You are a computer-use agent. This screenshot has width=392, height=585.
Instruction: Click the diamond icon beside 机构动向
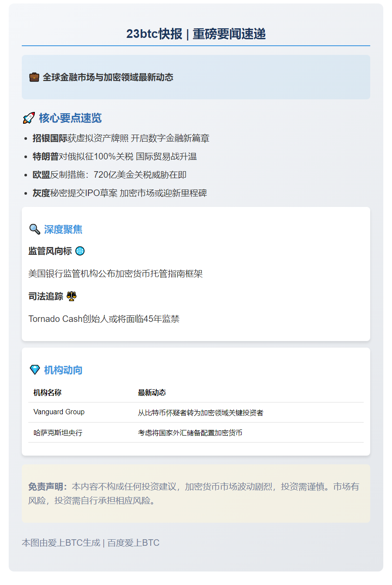[35, 370]
